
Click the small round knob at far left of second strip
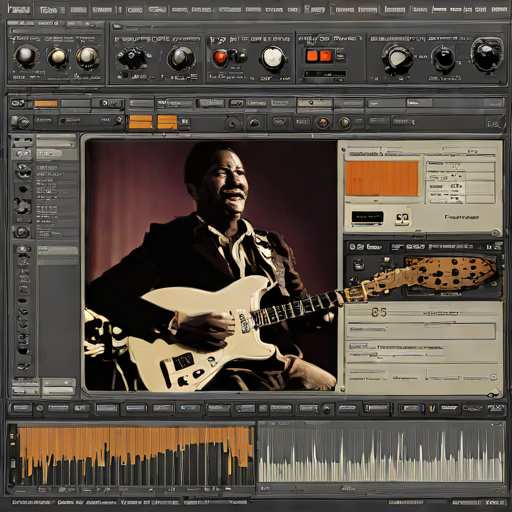pyautogui.click(x=22, y=123)
